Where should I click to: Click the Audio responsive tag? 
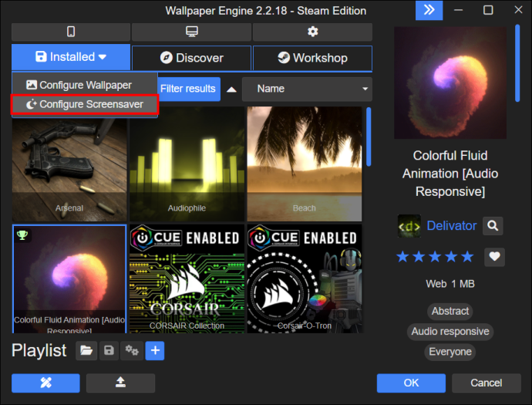click(450, 332)
